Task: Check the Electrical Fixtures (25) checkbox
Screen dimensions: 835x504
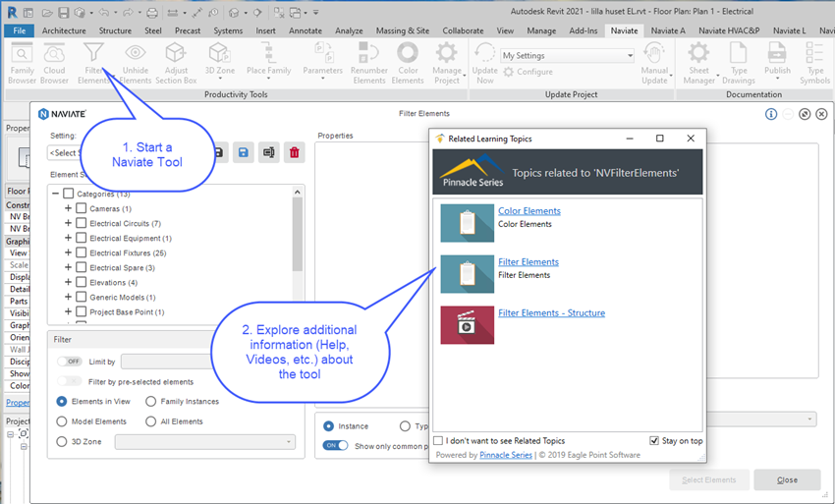Action: (x=81, y=252)
